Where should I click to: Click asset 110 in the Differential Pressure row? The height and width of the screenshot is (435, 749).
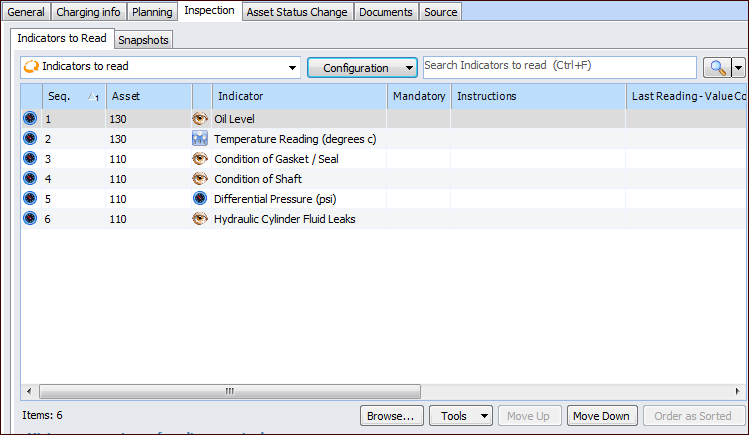(118, 199)
